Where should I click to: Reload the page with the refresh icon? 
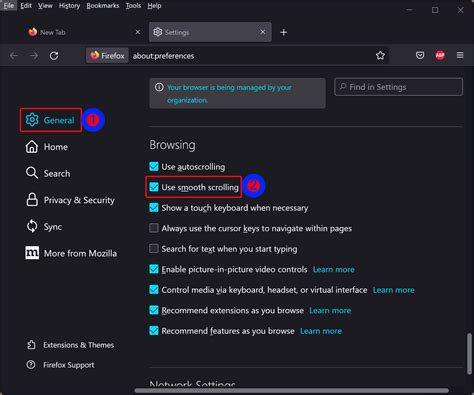[54, 56]
